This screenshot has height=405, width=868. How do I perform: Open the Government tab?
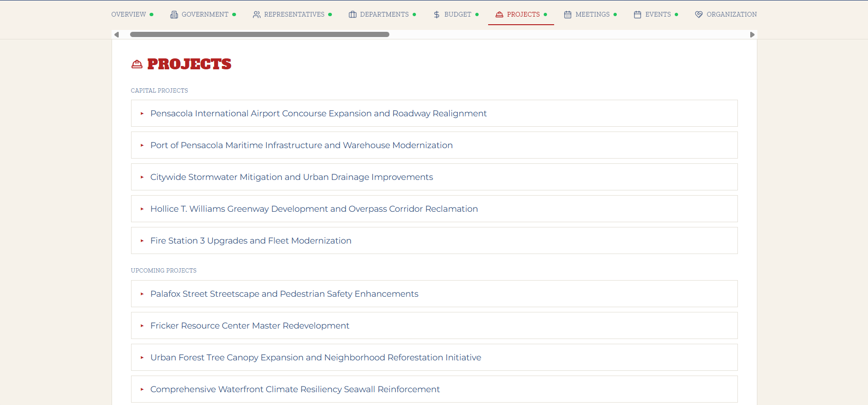tap(203, 15)
